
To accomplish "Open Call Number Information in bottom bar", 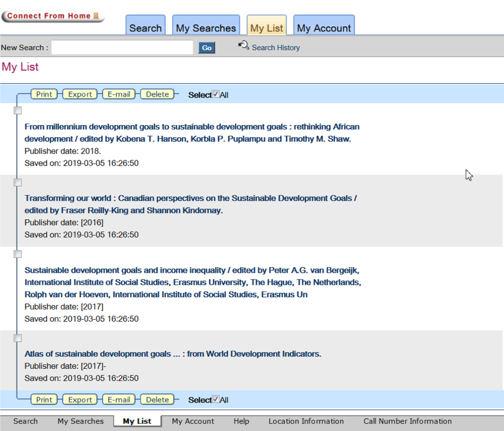I will click(x=407, y=421).
